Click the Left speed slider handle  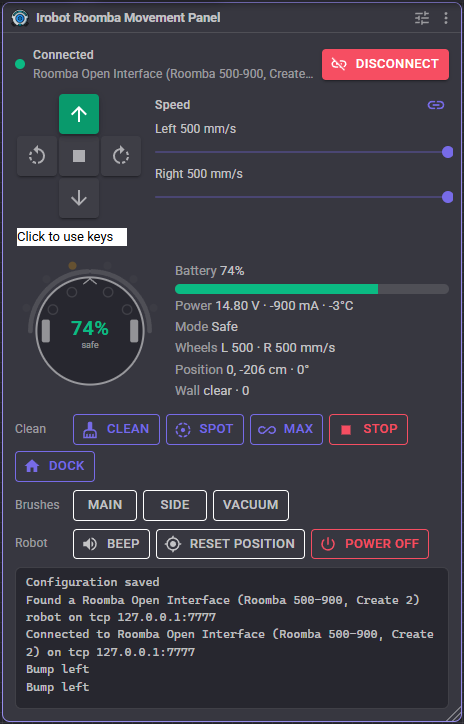447,152
